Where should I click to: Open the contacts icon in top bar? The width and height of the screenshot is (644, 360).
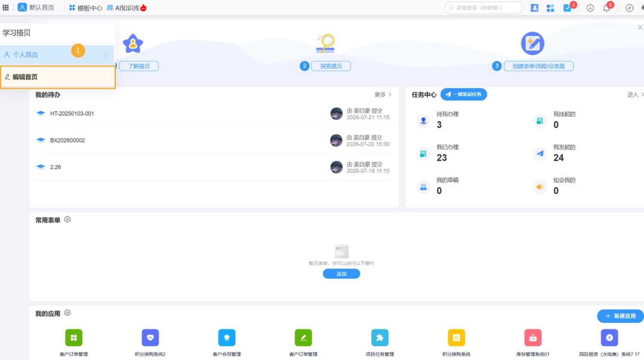pos(535,8)
